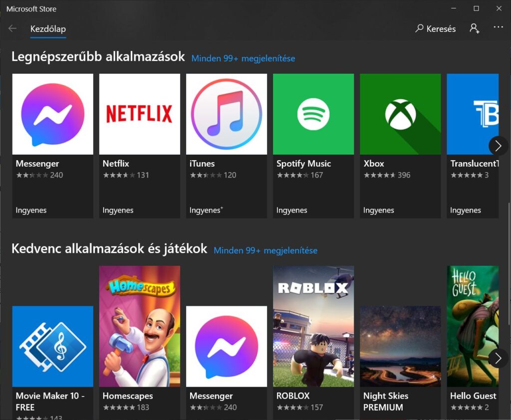This screenshot has width=511, height=420.
Task: Click the Xbox rating 396 stars
Action: click(387, 175)
